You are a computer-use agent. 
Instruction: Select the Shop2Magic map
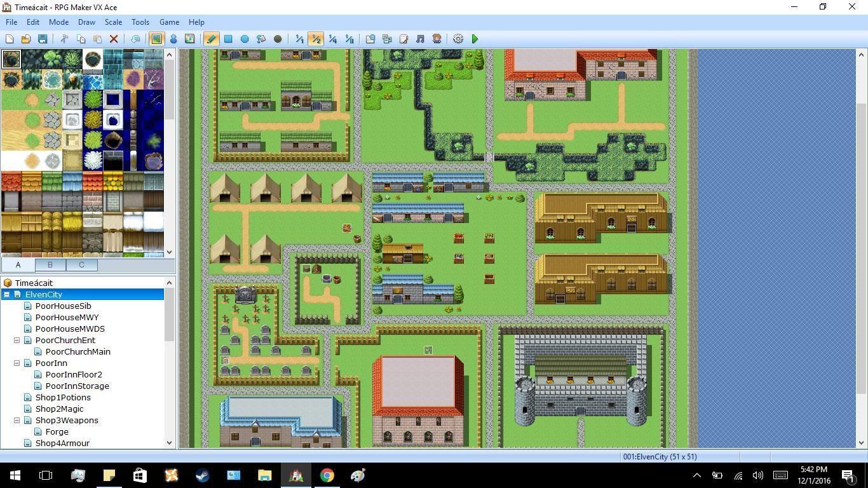[59, 409]
